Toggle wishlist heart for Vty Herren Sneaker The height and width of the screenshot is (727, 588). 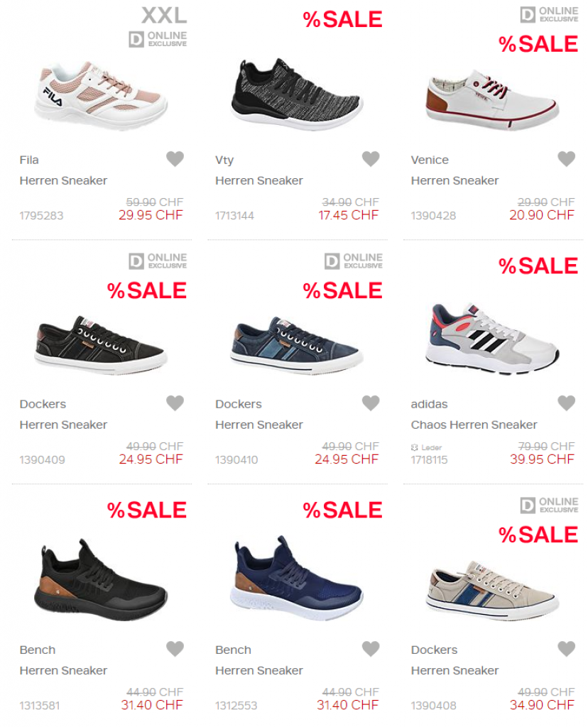pyautogui.click(x=371, y=159)
